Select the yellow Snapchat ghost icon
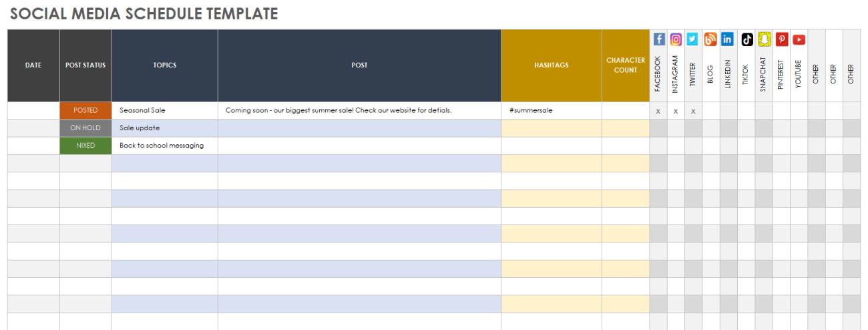Screen dimensions: 868x330 pyautogui.click(x=764, y=39)
